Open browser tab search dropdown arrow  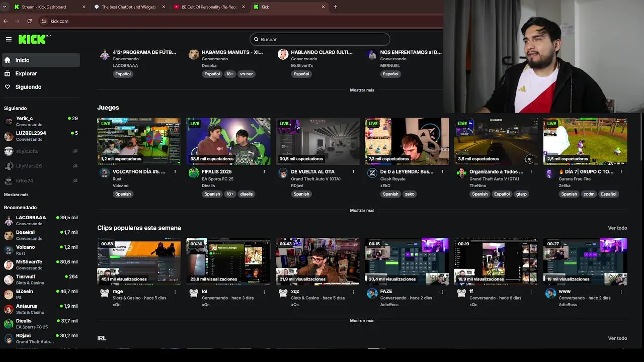(5, 7)
